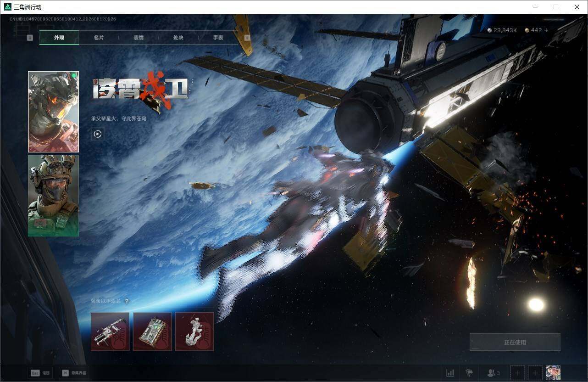Screen dimensions: 588x382
Task: Select the weapon skin item tile
Action: pos(110,331)
